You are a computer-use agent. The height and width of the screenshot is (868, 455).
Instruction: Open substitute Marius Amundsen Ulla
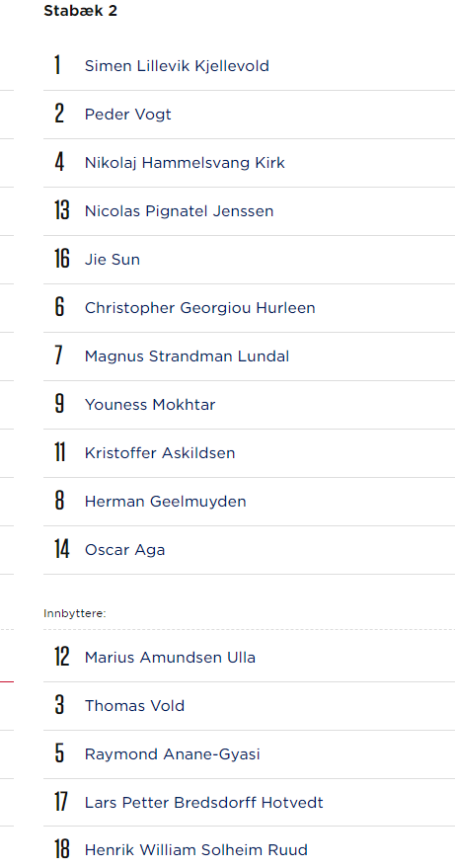tap(170, 658)
